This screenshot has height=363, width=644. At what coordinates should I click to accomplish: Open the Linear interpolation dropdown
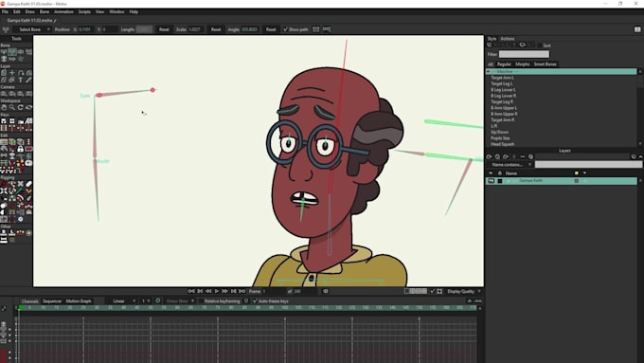[x=121, y=301]
